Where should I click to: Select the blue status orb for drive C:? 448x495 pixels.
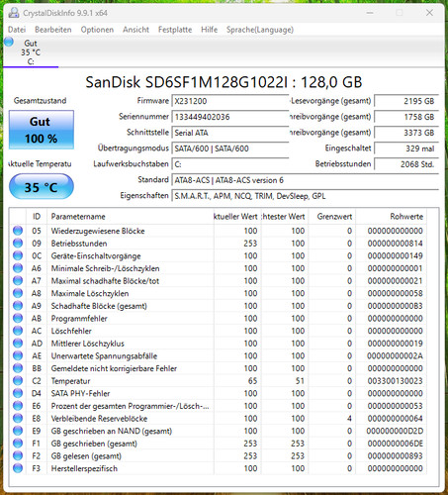[x=9, y=42]
